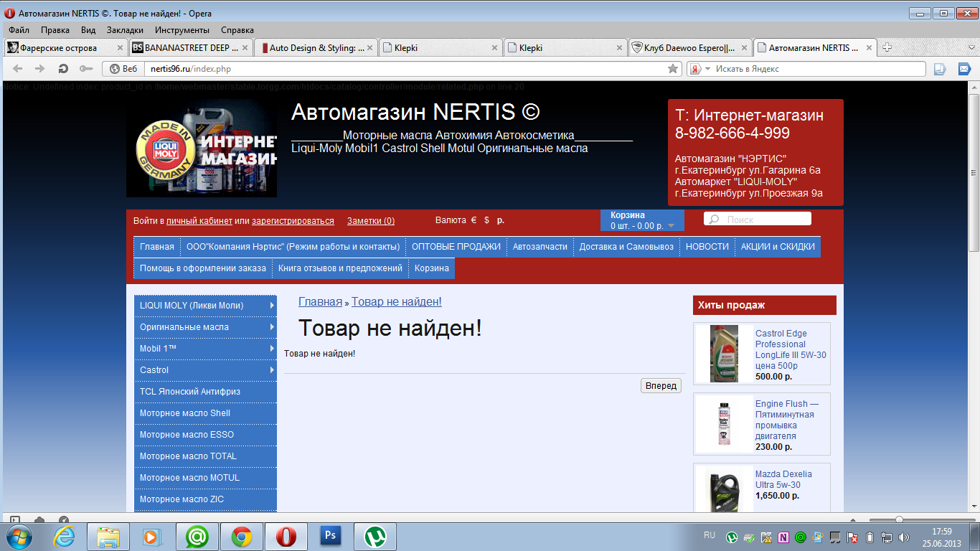This screenshot has height=551, width=980.
Task: Close the Klepki tab next to Auto Design
Action: 495,48
